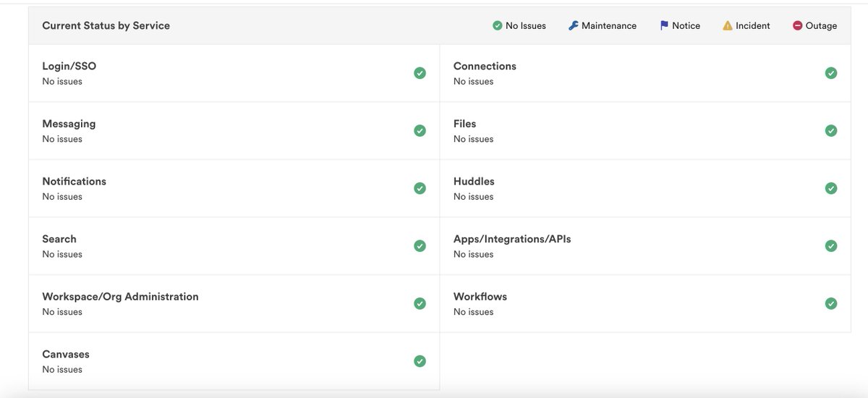Click the Apps/Integrations/APIs status check icon
This screenshot has height=398, width=868.
click(831, 246)
